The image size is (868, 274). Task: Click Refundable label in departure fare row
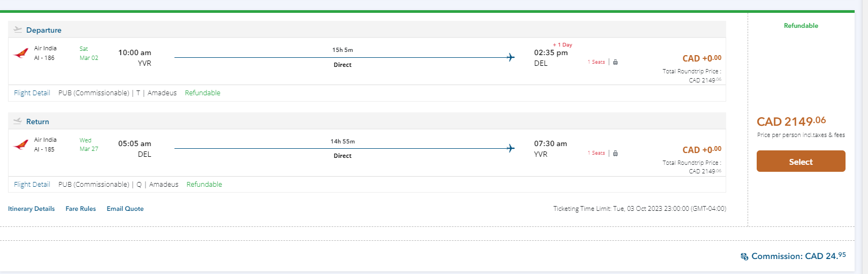pos(202,93)
